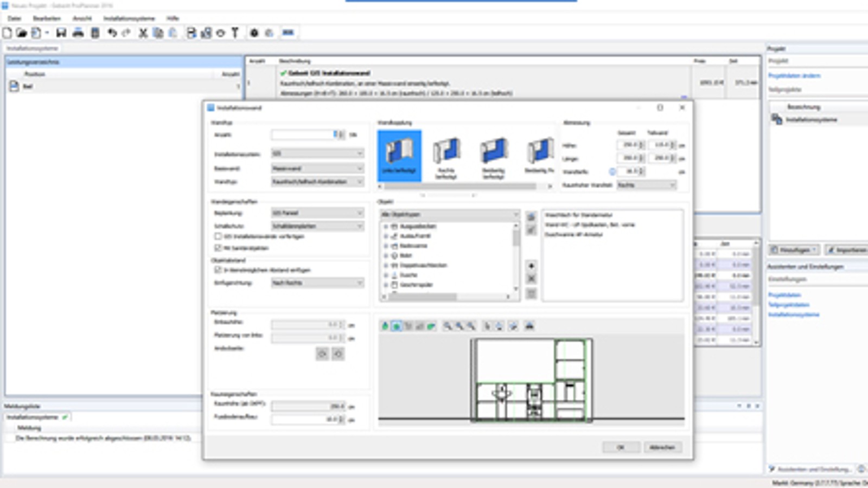Disable the Mit Sanitärobjekten checkbox

pyautogui.click(x=218, y=247)
